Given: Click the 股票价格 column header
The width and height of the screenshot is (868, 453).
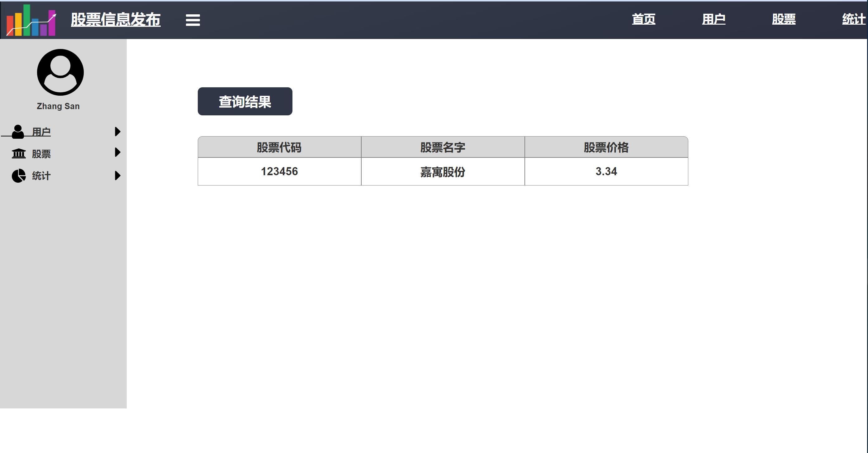Looking at the screenshot, I should pyautogui.click(x=606, y=147).
